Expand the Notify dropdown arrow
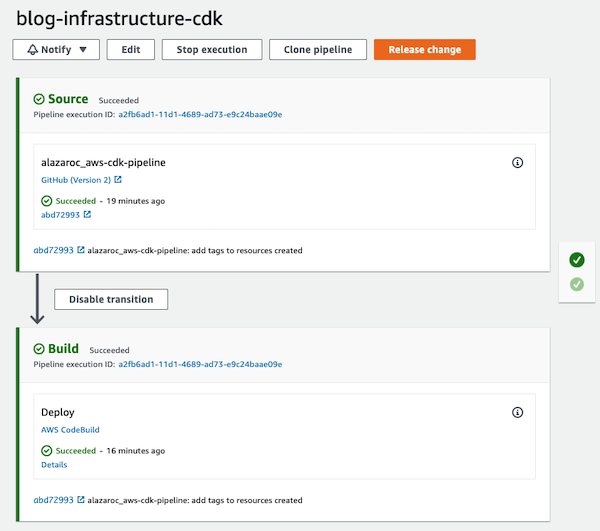Image resolution: width=600 pixels, height=531 pixels. pos(83,49)
